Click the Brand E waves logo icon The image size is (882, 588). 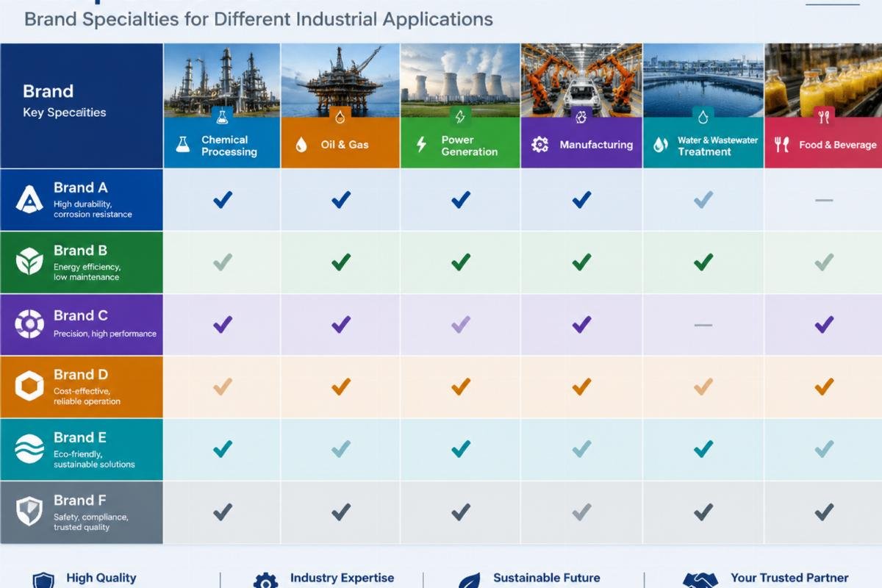click(29, 448)
